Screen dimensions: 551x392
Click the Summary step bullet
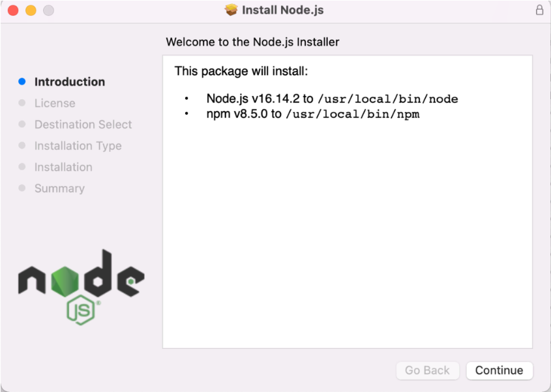pyautogui.click(x=23, y=188)
